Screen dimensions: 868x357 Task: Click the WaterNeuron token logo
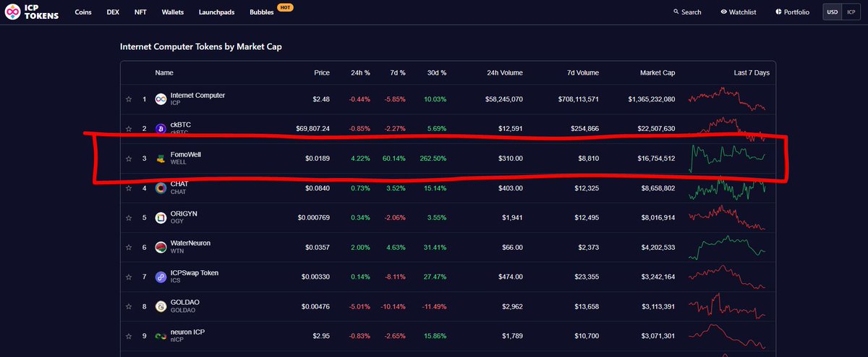[x=161, y=248]
